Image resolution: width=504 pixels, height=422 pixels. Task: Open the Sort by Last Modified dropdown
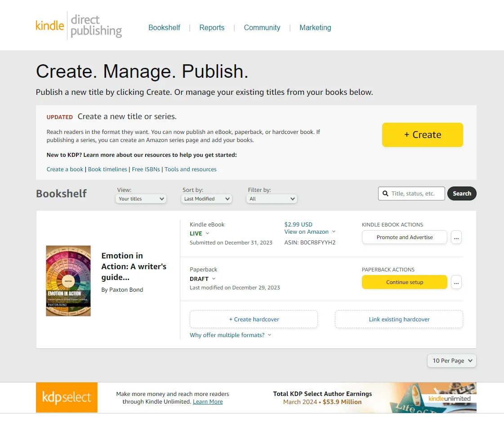[206, 199]
